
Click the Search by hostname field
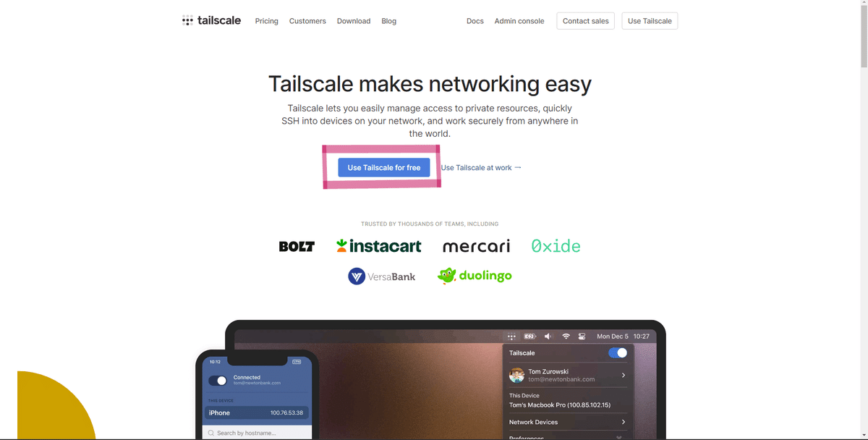[258, 433]
